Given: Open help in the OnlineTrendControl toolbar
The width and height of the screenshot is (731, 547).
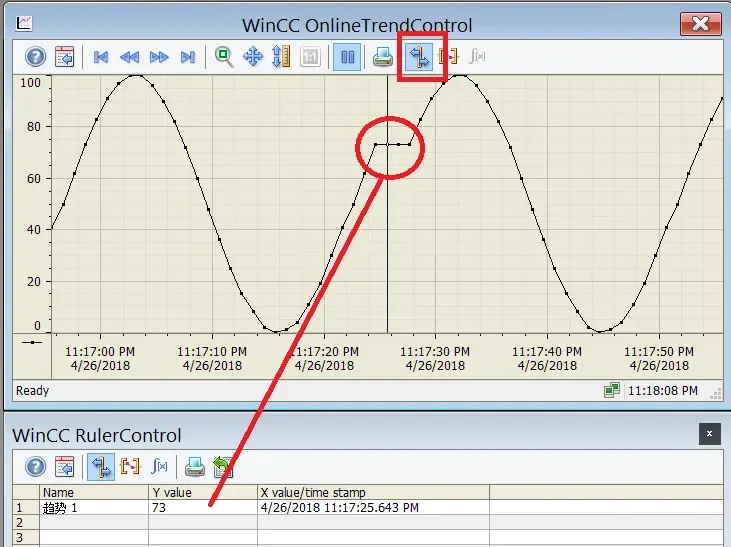Looking at the screenshot, I should pos(35,57).
